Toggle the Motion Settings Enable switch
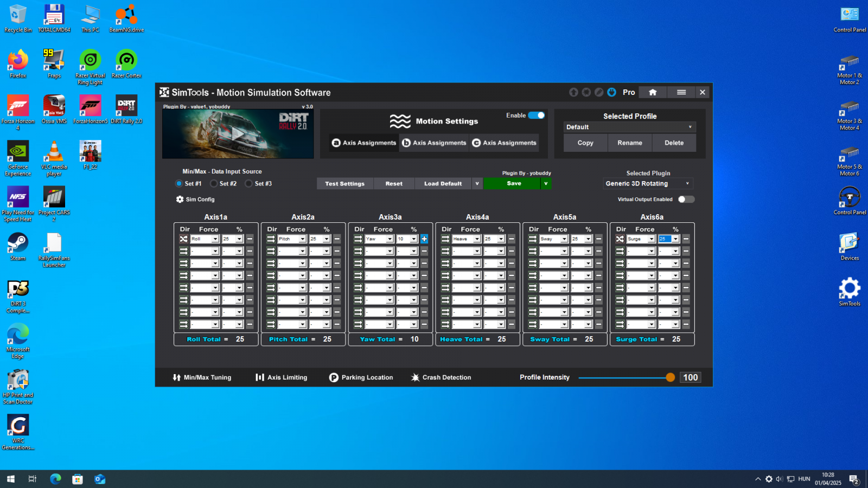The width and height of the screenshot is (868, 488). pos(537,115)
